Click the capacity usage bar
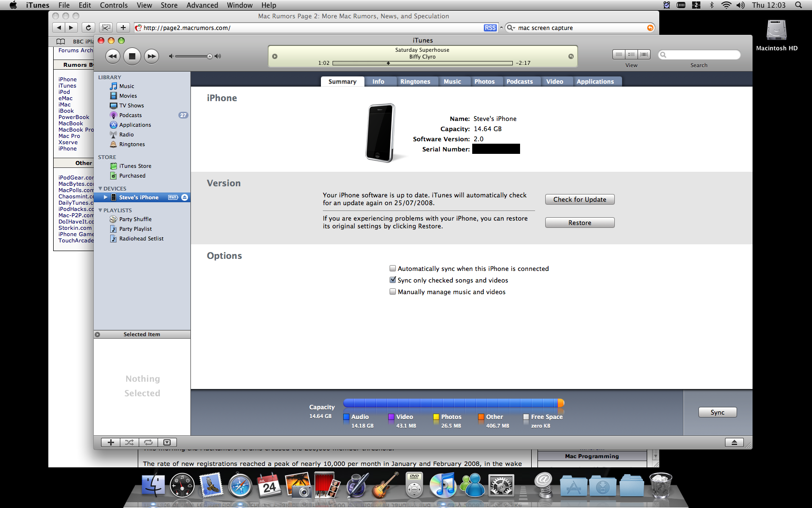This screenshot has height=508, width=812. [x=453, y=403]
